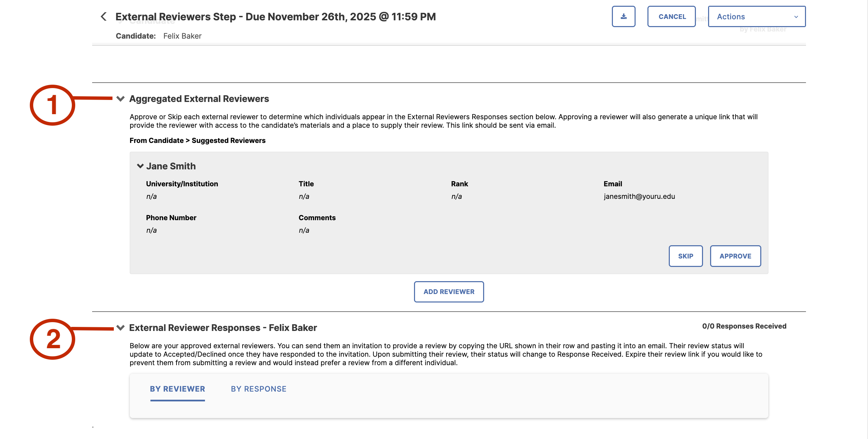Click the External Reviewers Step title
Viewport: 868px width, 439px height.
pos(275,17)
